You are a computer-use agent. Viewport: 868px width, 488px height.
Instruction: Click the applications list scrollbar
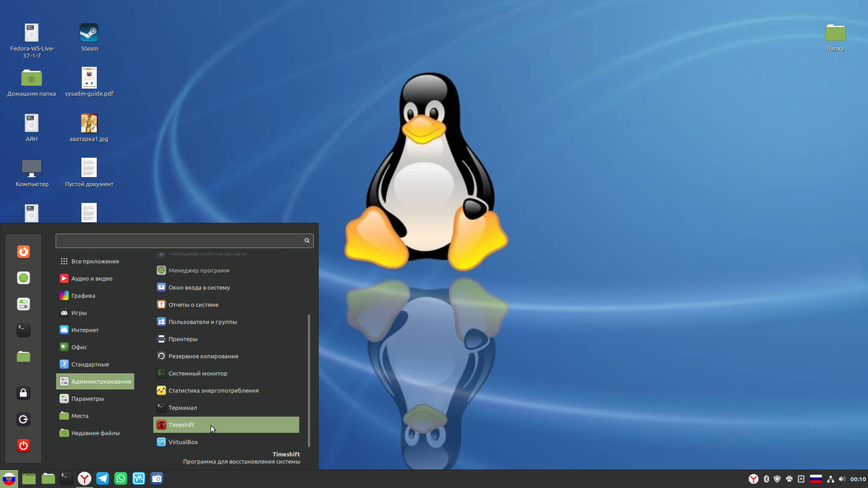pyautogui.click(x=309, y=380)
